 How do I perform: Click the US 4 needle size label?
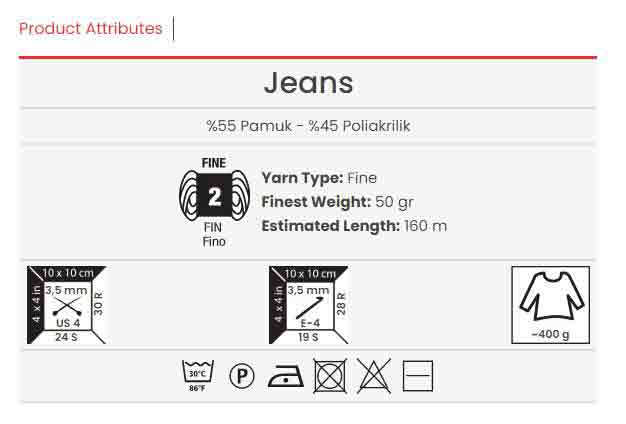[x=68, y=323]
